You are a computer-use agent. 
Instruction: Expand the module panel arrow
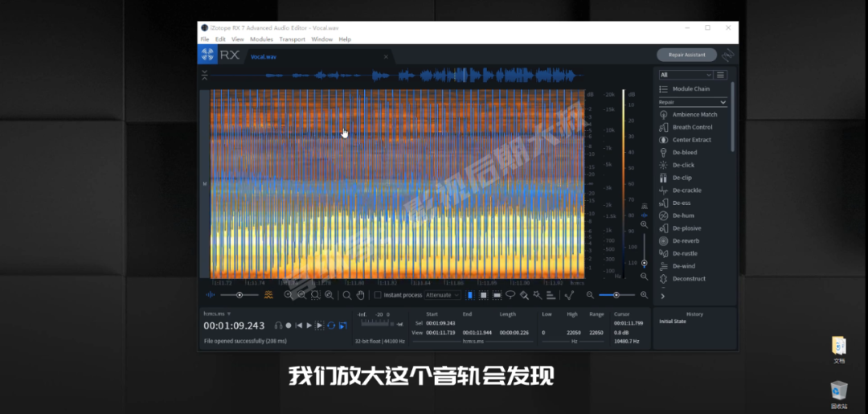[662, 296]
